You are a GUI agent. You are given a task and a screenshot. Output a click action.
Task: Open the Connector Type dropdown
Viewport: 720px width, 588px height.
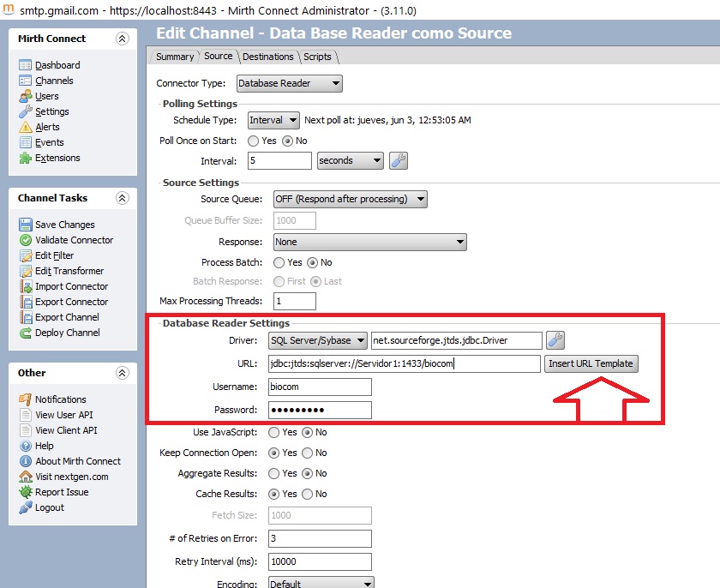[x=288, y=83]
